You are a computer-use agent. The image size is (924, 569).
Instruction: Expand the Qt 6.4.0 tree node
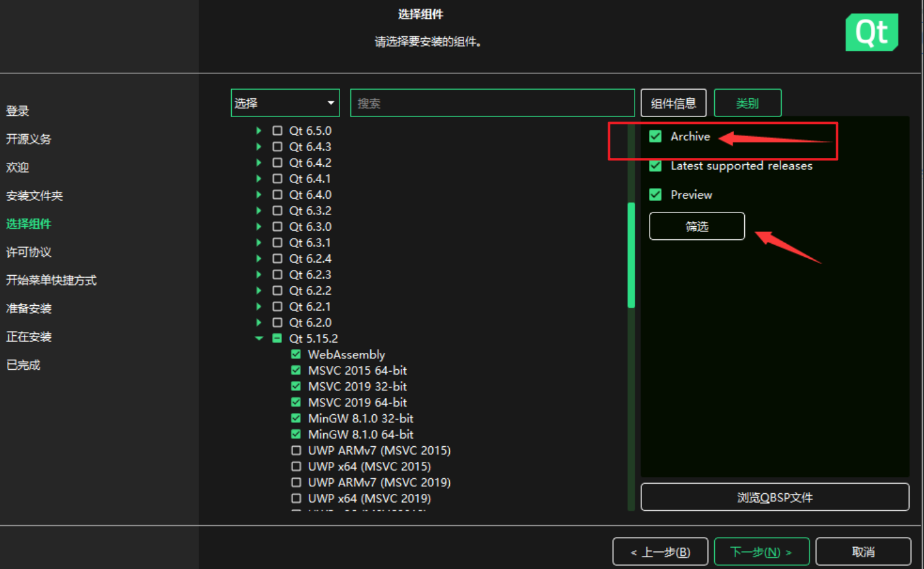click(259, 195)
